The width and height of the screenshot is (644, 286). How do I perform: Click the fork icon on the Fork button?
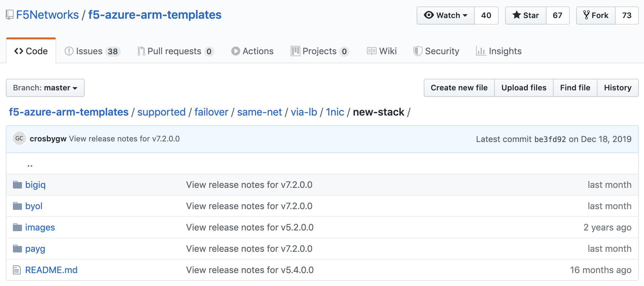(x=586, y=15)
